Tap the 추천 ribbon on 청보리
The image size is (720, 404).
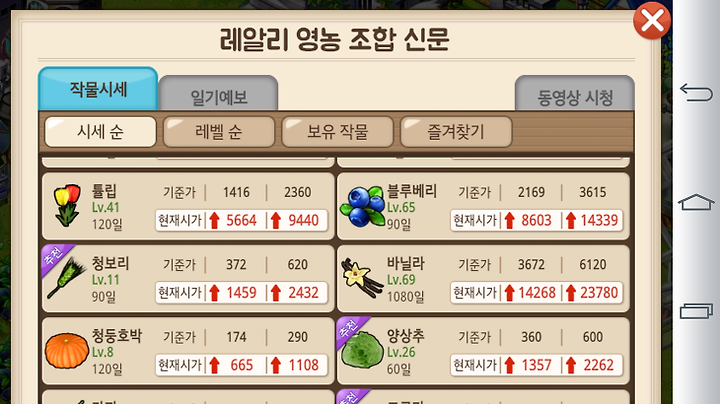54,258
